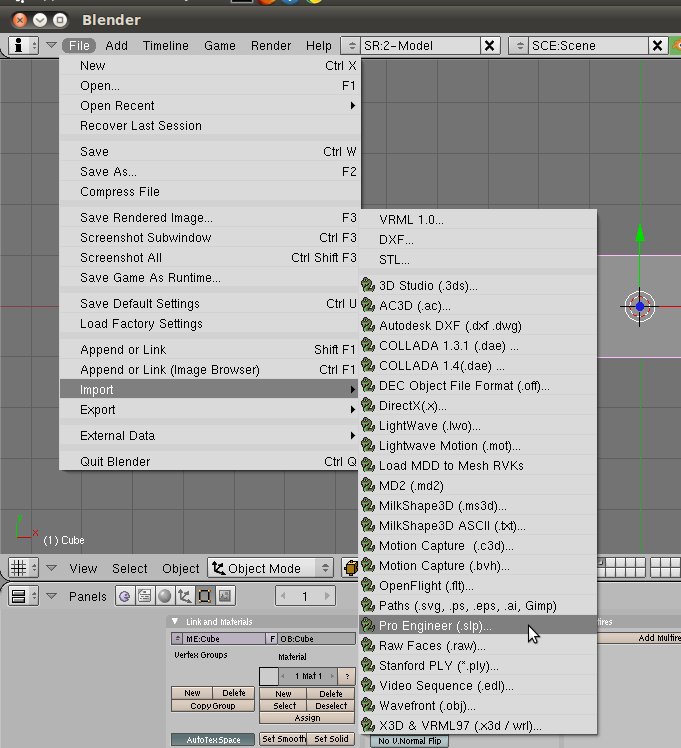Click the info window type icon

pos(23,45)
